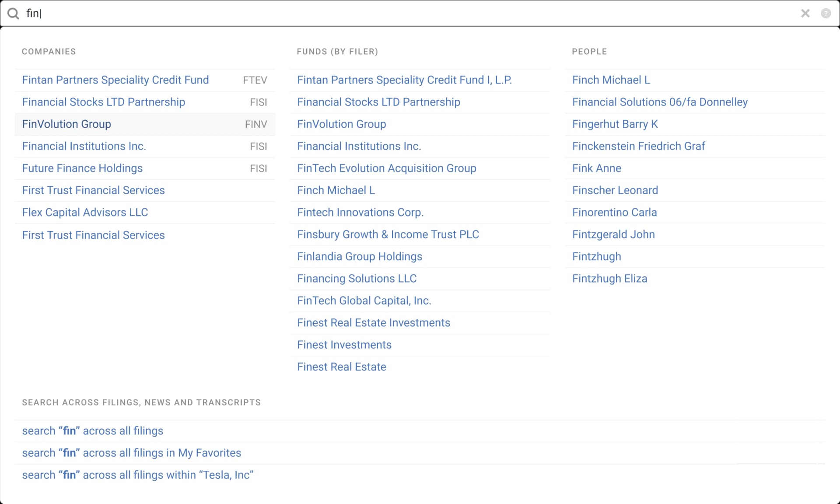This screenshot has height=504, width=840.
Task: Open the Fintzhugh Eliza person entry
Action: pos(609,278)
